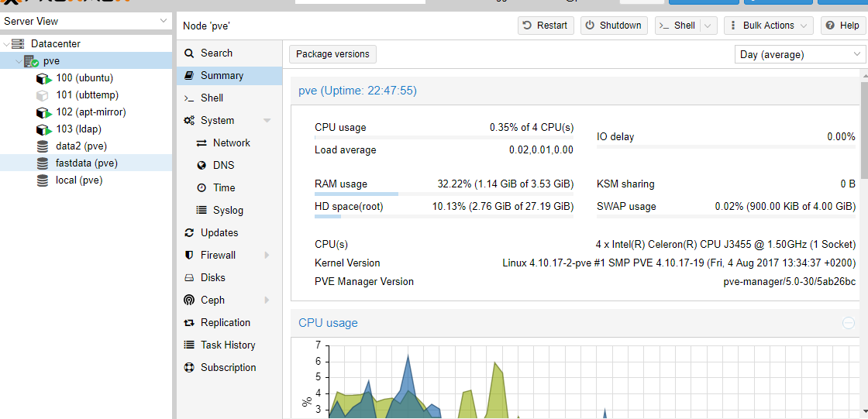Select fastdata (pve) storage in tree
The width and height of the screenshot is (868, 419).
click(86, 163)
